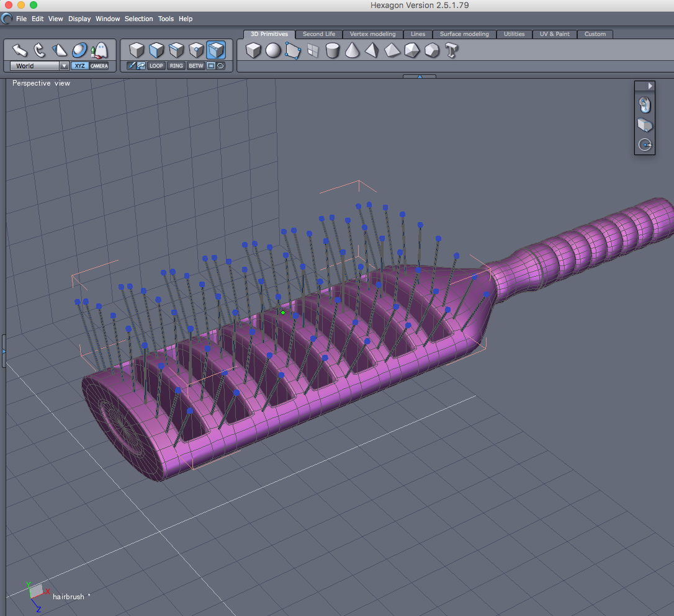Expand the viewport side panel arrow
Image resolution: width=674 pixels, height=616 pixels.
[x=650, y=86]
